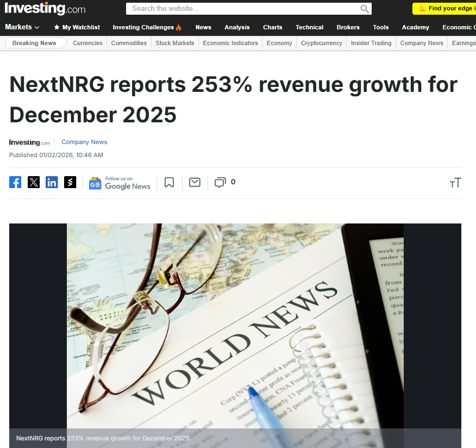The width and height of the screenshot is (476, 448).
Task: Change text size with the tT icon
Action: 455,183
